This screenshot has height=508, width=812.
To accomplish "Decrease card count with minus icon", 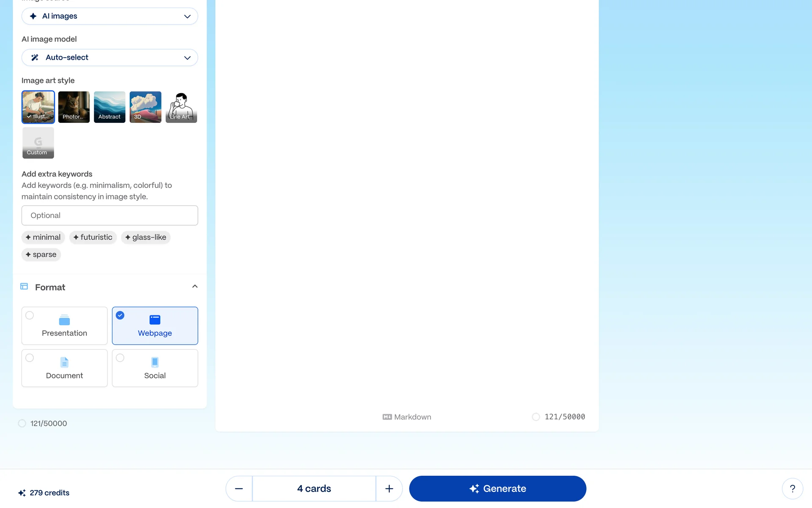I will click(x=239, y=489).
